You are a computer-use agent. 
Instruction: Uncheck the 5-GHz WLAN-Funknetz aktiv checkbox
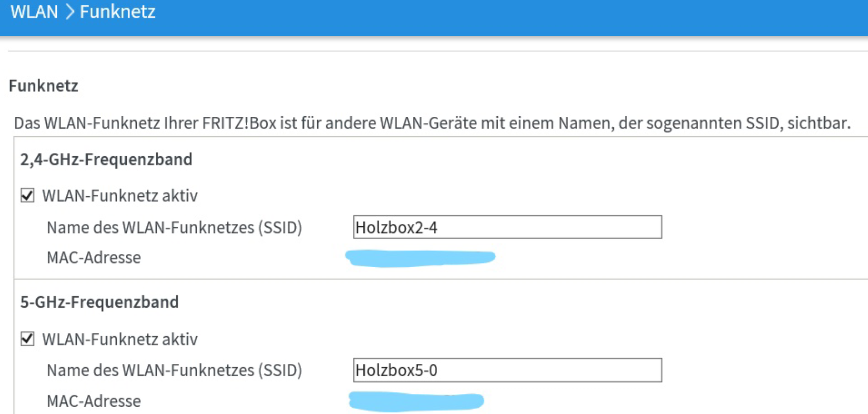[27, 339]
